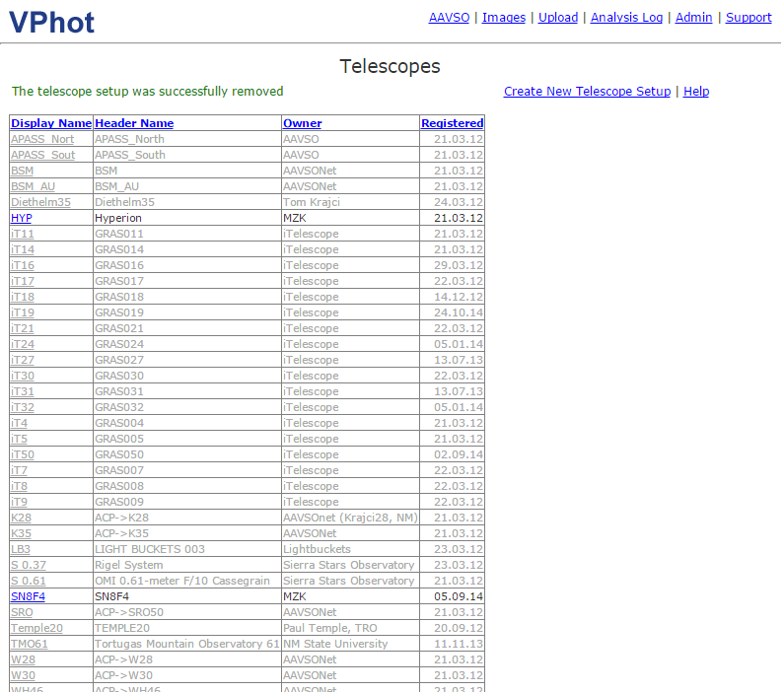Select the APASS_Nort telescope entry
Image resolution: width=784 pixels, height=692 pixels.
(42, 139)
